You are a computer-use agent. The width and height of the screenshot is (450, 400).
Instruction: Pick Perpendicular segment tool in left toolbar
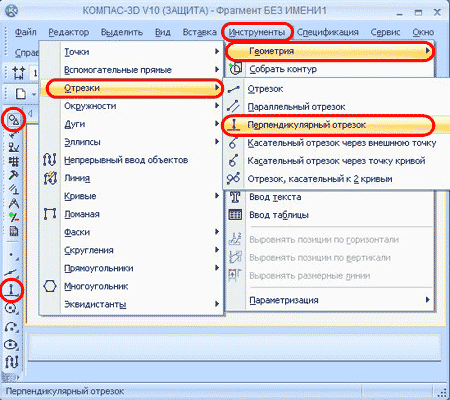pos(12,290)
